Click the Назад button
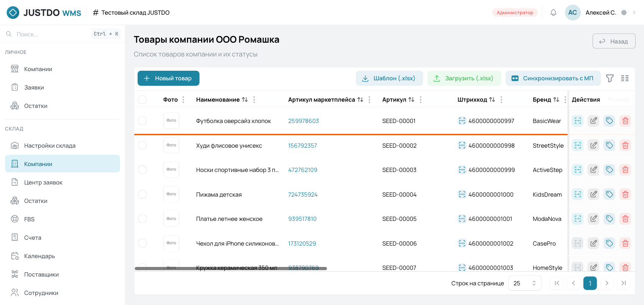The height and width of the screenshot is (305, 644). (x=614, y=41)
